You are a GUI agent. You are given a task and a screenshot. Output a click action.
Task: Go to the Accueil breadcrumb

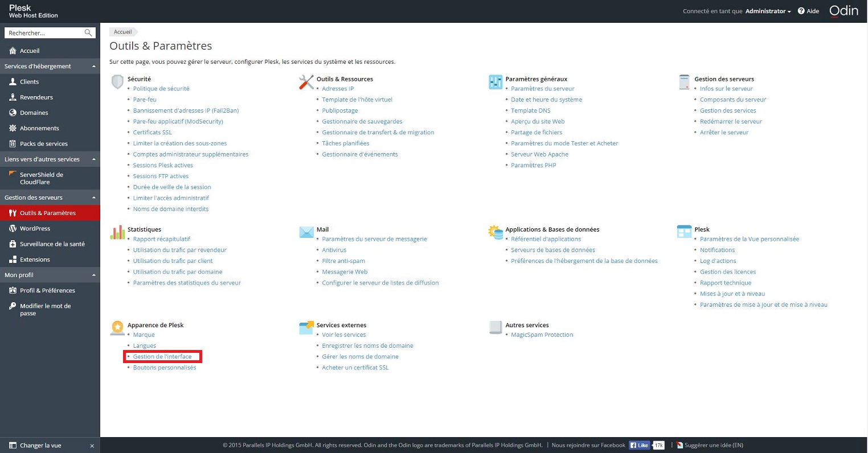pyautogui.click(x=122, y=32)
